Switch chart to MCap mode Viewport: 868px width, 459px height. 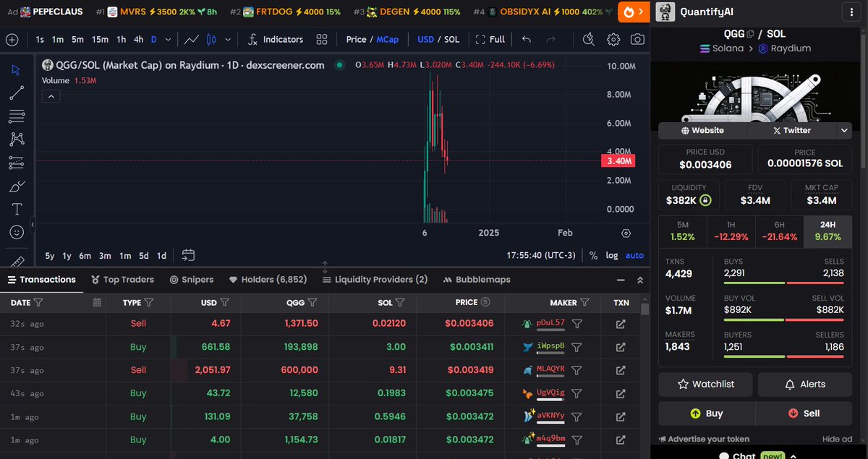(x=387, y=39)
